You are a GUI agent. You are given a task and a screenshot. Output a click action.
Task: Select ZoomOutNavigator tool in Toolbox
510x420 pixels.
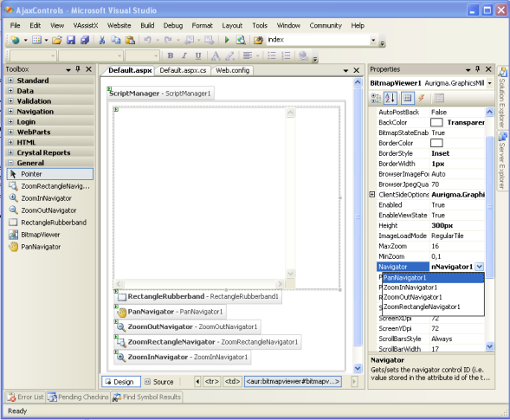[49, 210]
